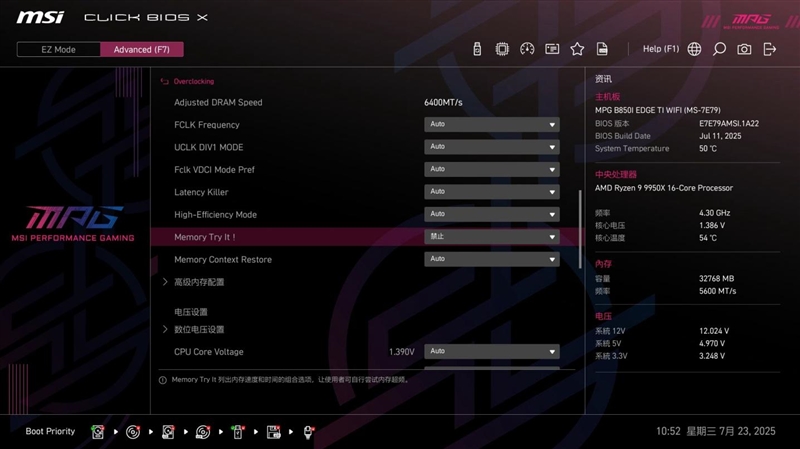Click the AMD Ryzen 9 9950X processor name
Screen dimensions: 800x449
click(664, 188)
